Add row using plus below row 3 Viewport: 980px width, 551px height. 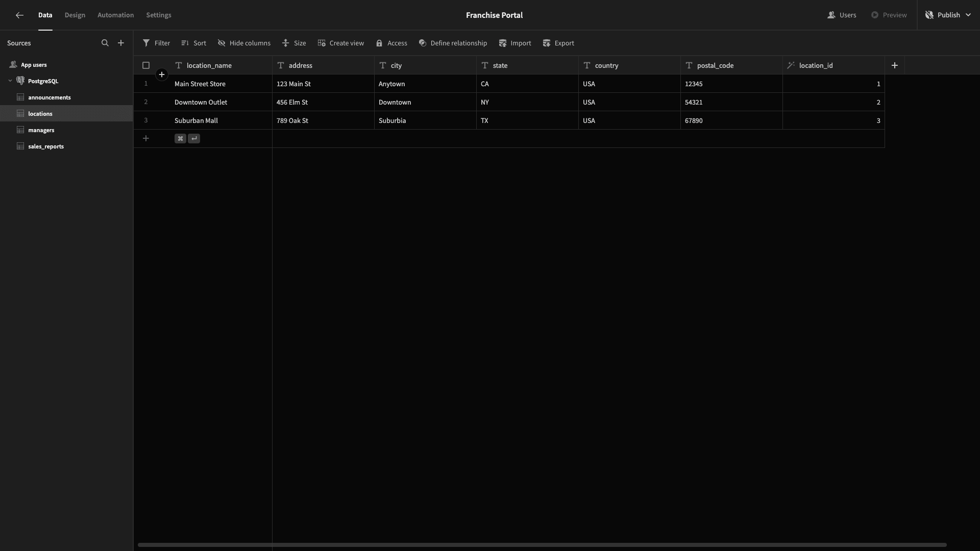146,138
